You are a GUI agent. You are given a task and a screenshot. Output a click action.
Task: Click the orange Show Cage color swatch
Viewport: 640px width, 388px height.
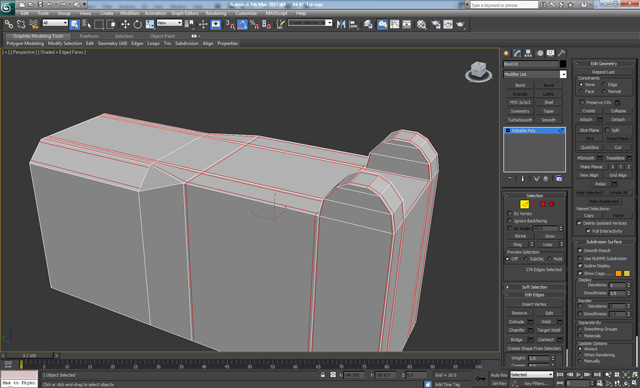point(618,273)
